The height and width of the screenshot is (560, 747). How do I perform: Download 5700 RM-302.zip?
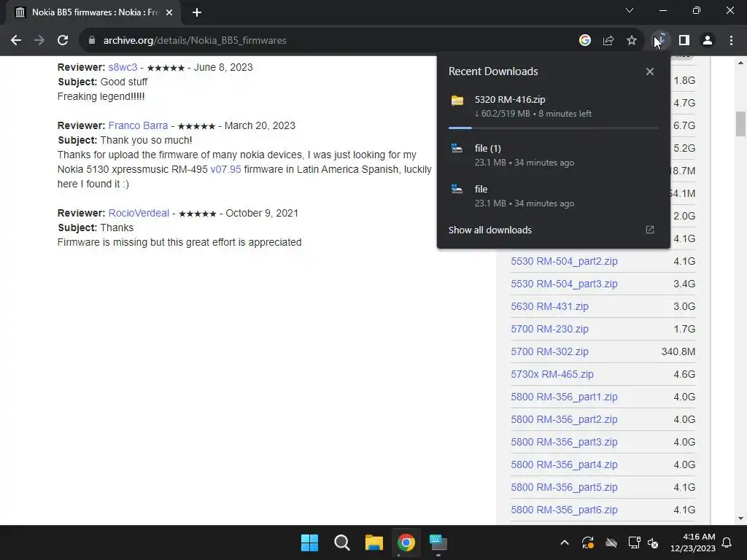pos(549,351)
